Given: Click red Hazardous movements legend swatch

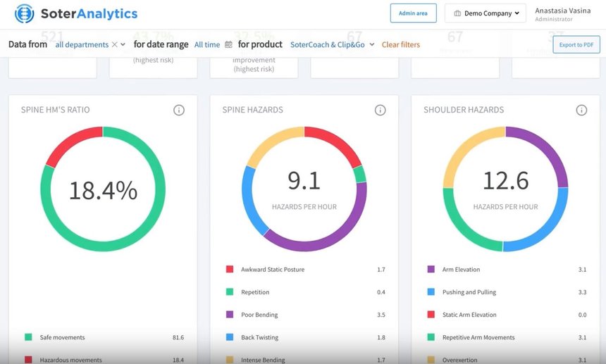Looking at the screenshot, I should point(28,360).
